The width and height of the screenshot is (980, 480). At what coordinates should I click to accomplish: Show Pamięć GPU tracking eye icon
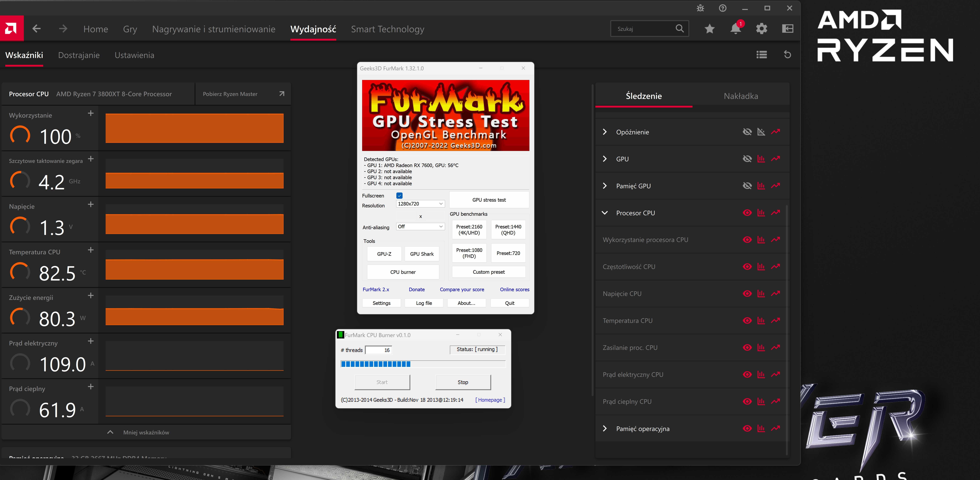coord(747,186)
